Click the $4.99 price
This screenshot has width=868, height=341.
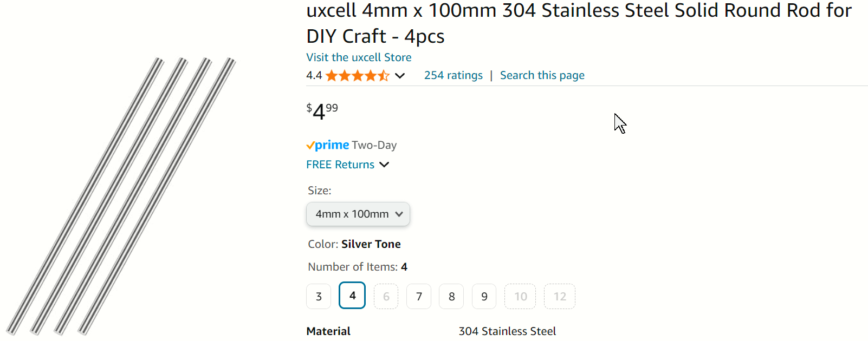tap(322, 111)
